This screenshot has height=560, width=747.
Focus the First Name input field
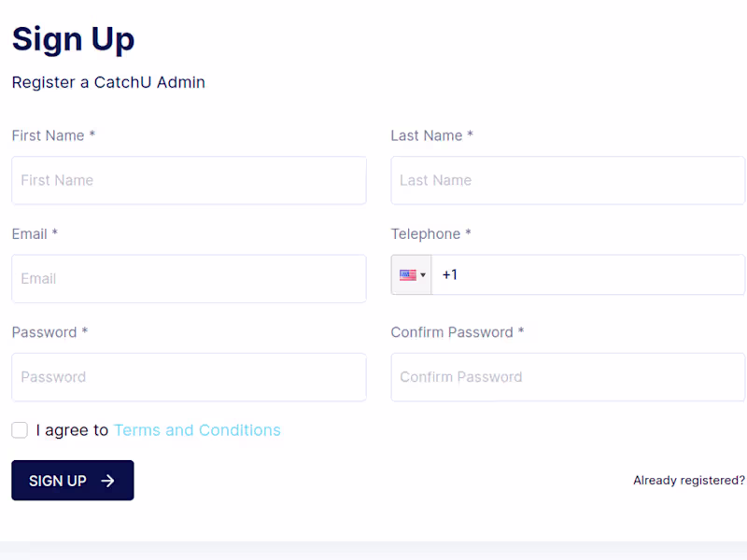189,180
